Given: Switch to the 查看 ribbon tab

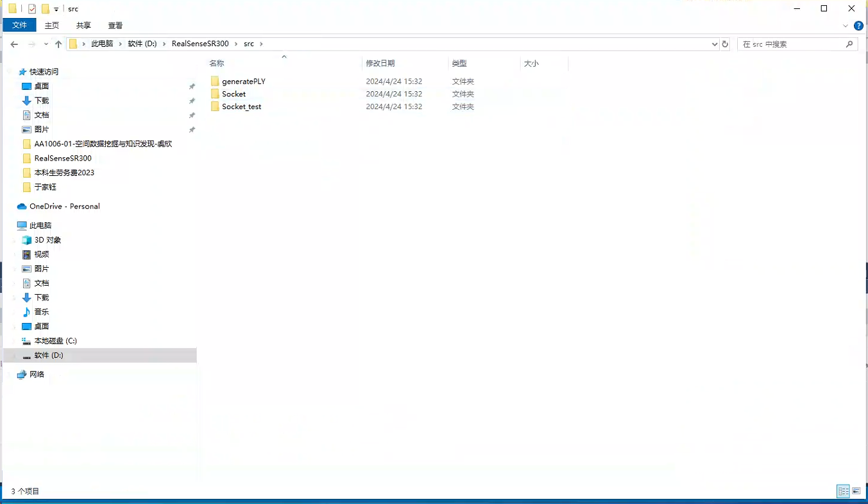Looking at the screenshot, I should [x=115, y=25].
